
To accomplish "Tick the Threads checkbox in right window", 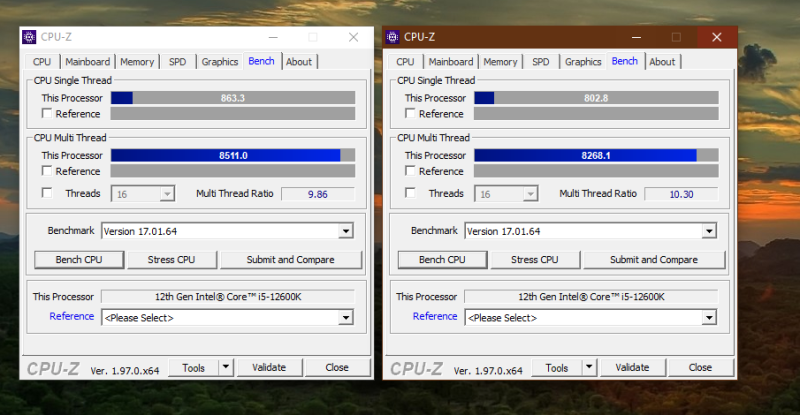I will 410,192.
